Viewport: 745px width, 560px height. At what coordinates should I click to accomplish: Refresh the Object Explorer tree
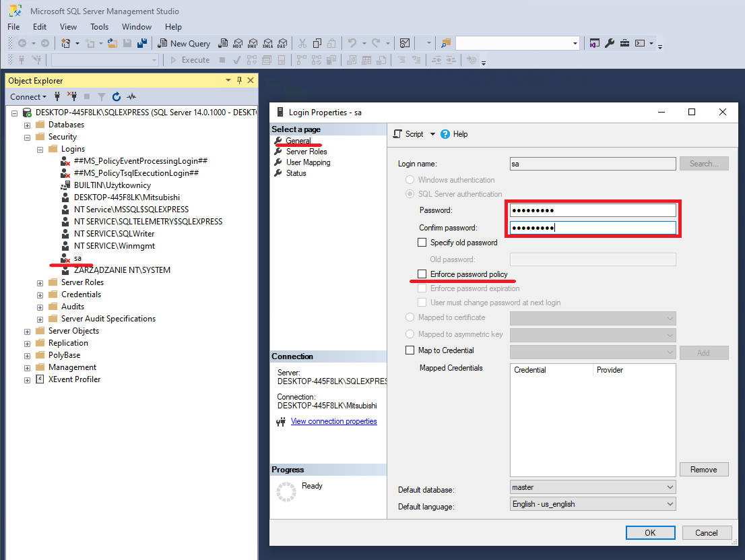pos(117,96)
